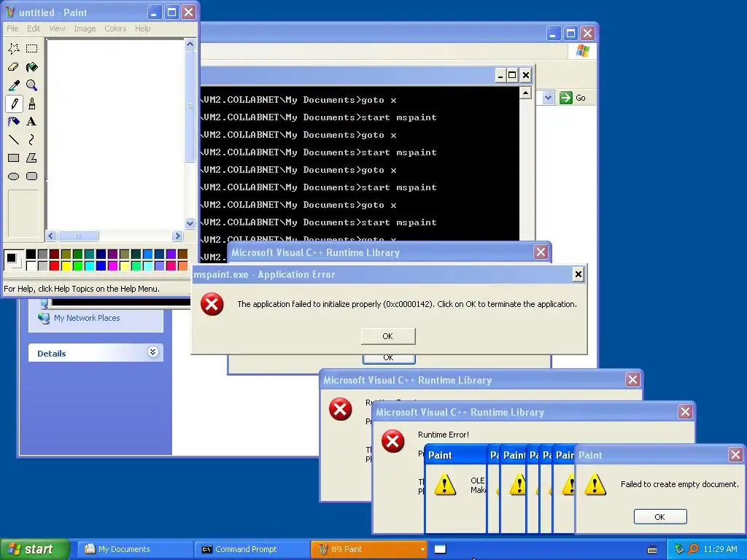Screen dimensions: 747x560
Task: Open the Colors menu in Paint
Action: pyautogui.click(x=115, y=28)
